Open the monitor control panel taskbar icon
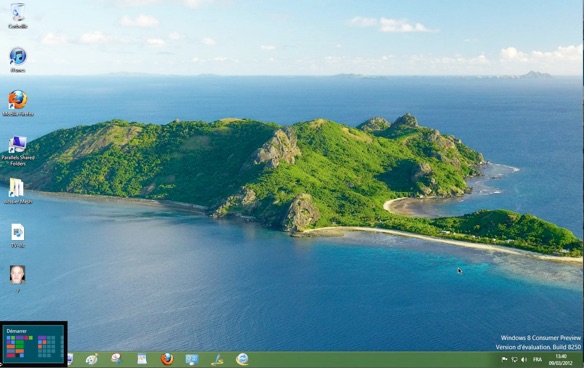Screen dimensions: 584x368 click(x=192, y=359)
